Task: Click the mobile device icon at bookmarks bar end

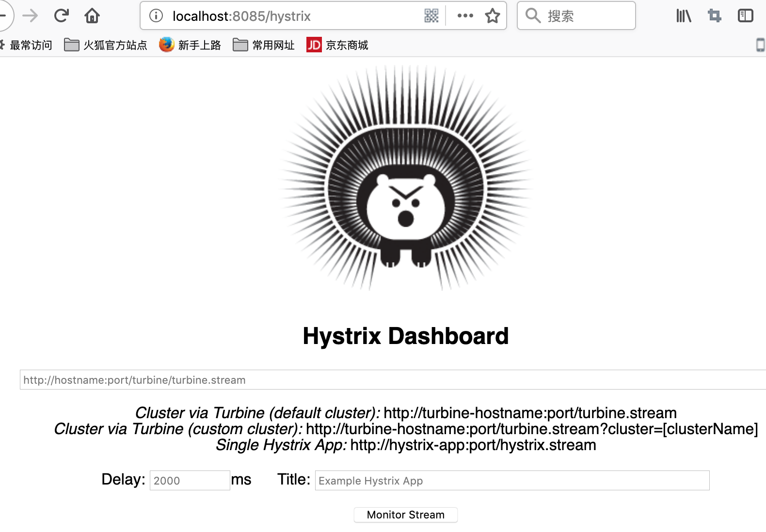Action: coord(761,45)
